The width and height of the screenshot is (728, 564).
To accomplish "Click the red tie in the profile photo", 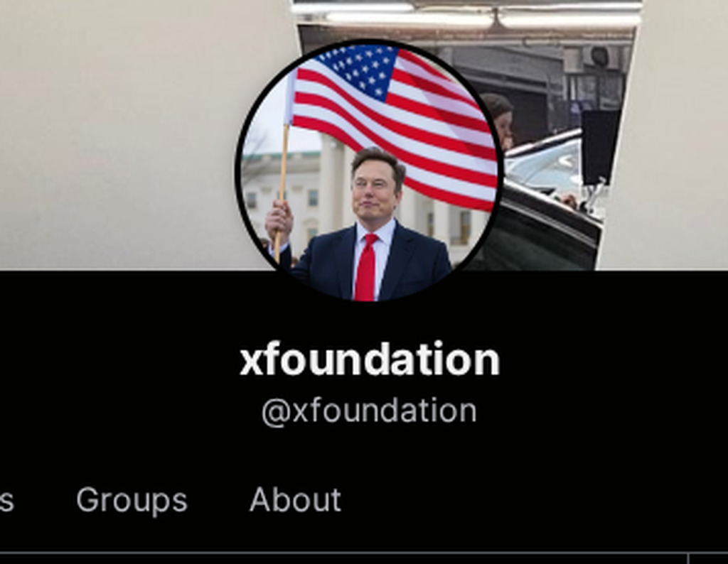I will tap(366, 268).
